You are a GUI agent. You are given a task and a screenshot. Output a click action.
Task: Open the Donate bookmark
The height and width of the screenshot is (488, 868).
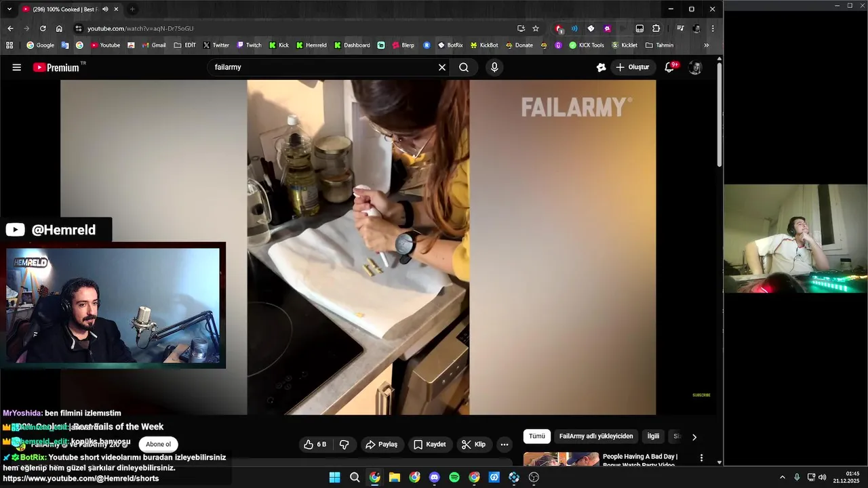(519, 45)
